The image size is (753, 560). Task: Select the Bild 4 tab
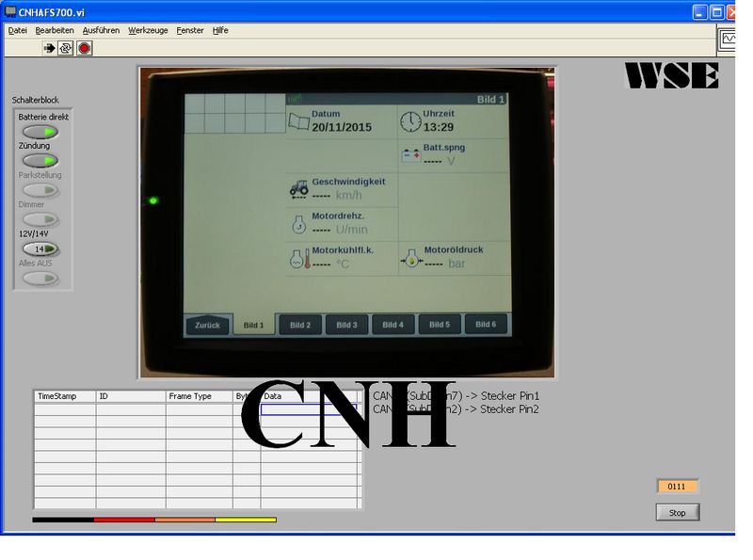click(x=393, y=325)
